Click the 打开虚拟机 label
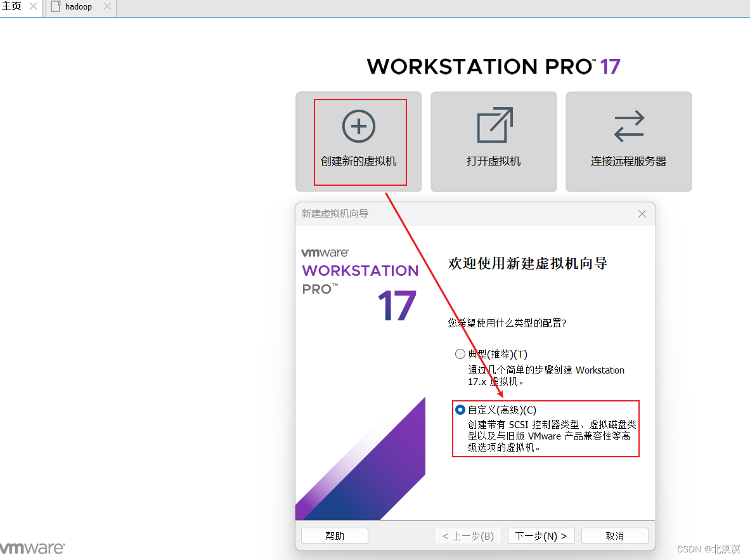 [494, 161]
